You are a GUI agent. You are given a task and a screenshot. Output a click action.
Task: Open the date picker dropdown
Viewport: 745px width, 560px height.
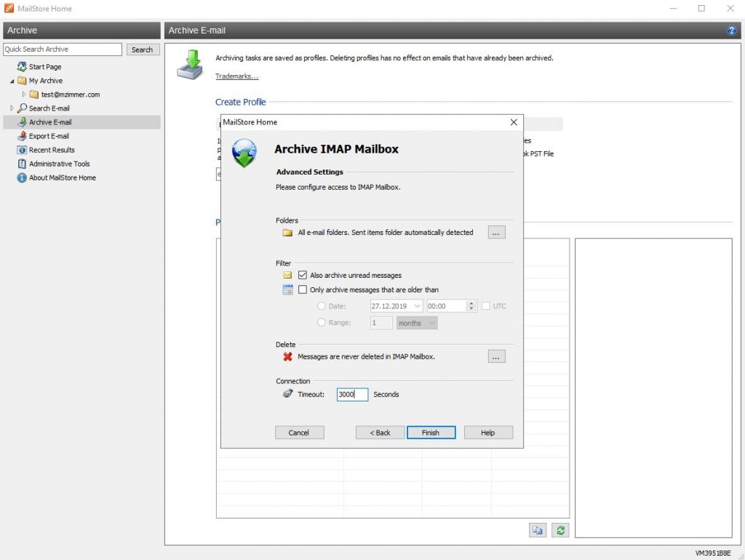click(417, 306)
